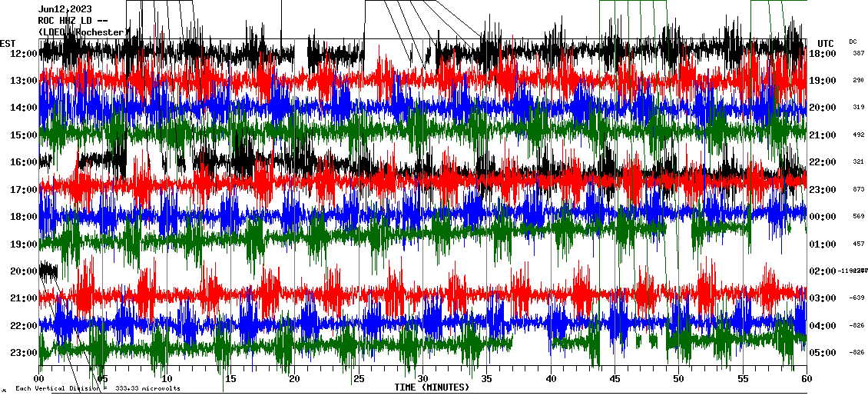Click the DC column header

pyautogui.click(x=853, y=42)
